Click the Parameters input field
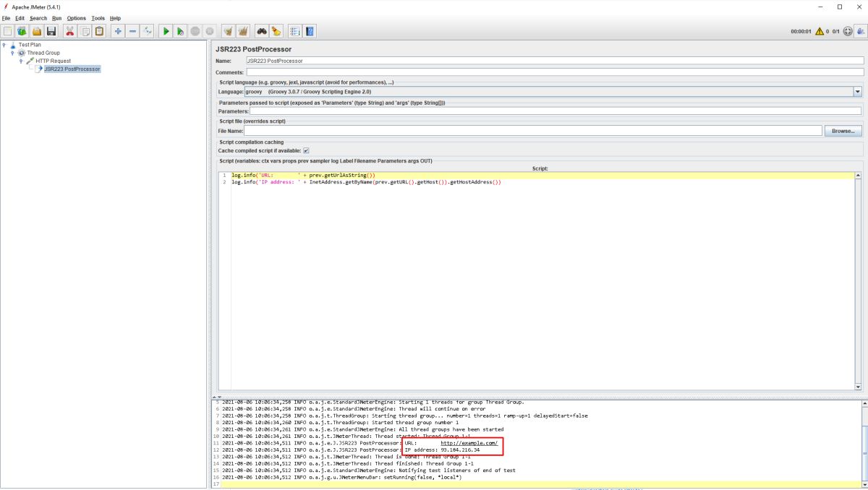Image resolution: width=868 pixels, height=490 pixels. click(x=556, y=111)
